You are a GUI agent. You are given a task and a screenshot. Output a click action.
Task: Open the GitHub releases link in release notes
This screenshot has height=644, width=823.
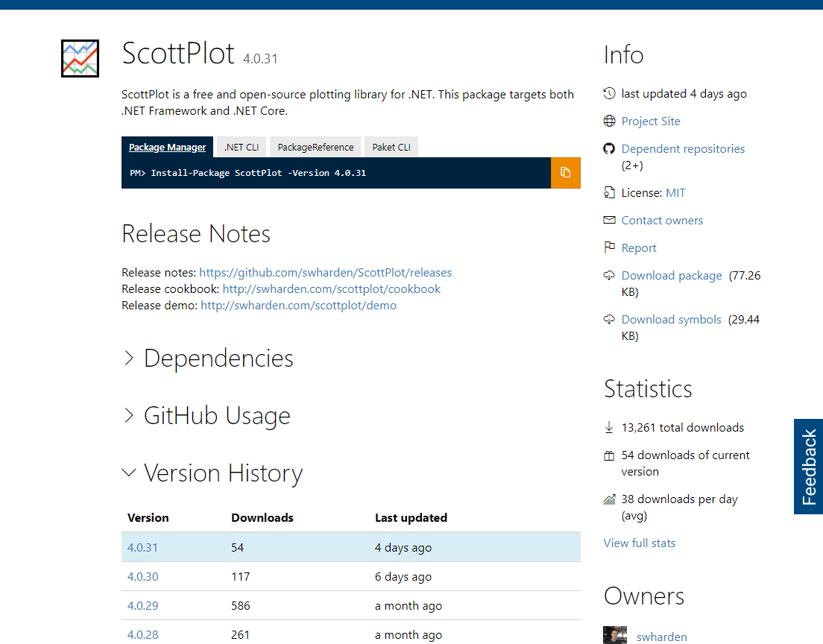[326, 272]
